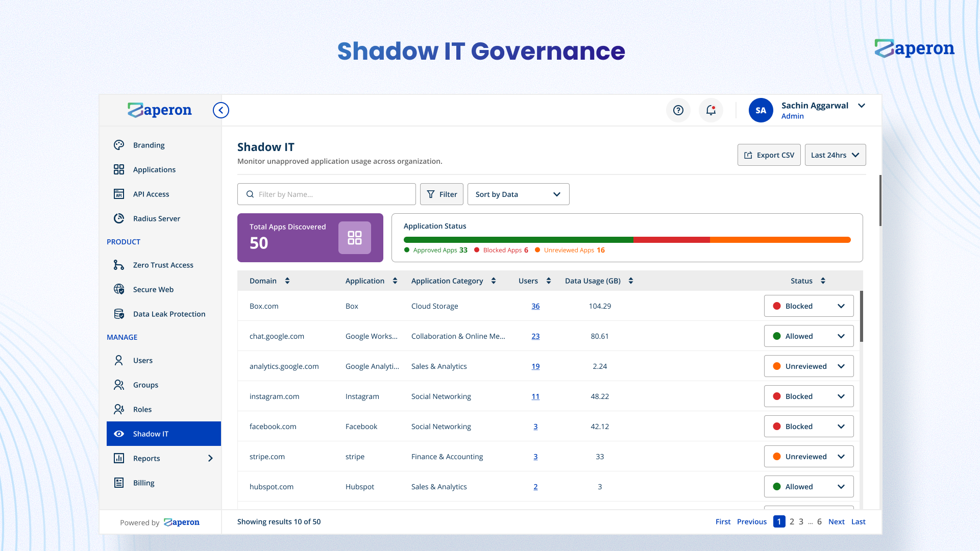Open the 36 users link for Box.com
Viewport: 980px width, 551px height.
pyautogui.click(x=535, y=306)
